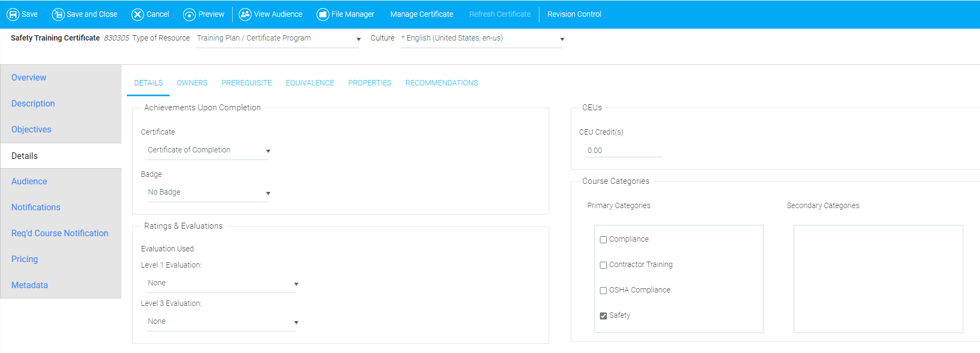The width and height of the screenshot is (980, 353).
Task: Check the Compliance category checkbox
Action: 603,239
